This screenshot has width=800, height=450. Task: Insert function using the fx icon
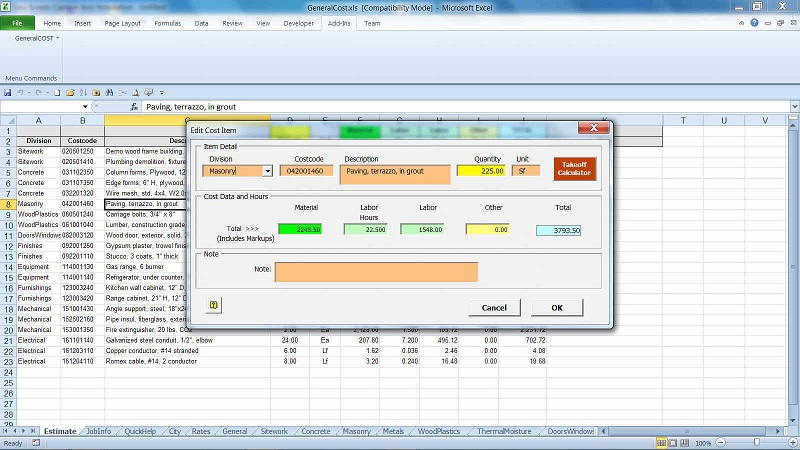134,107
